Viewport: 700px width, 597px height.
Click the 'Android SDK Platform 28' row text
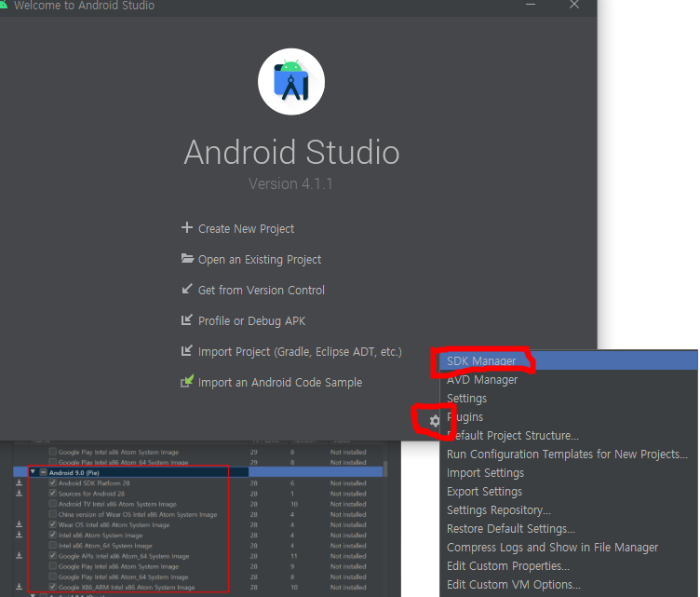click(94, 483)
